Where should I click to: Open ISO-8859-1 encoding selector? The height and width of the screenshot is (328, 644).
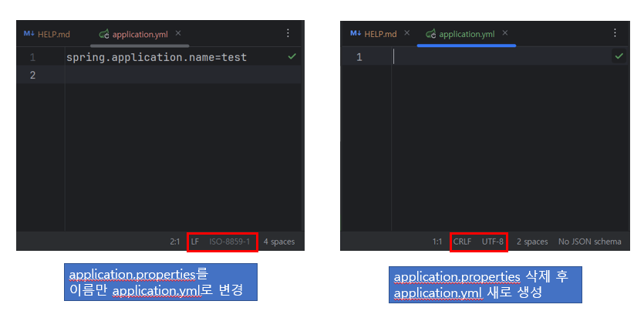230,242
